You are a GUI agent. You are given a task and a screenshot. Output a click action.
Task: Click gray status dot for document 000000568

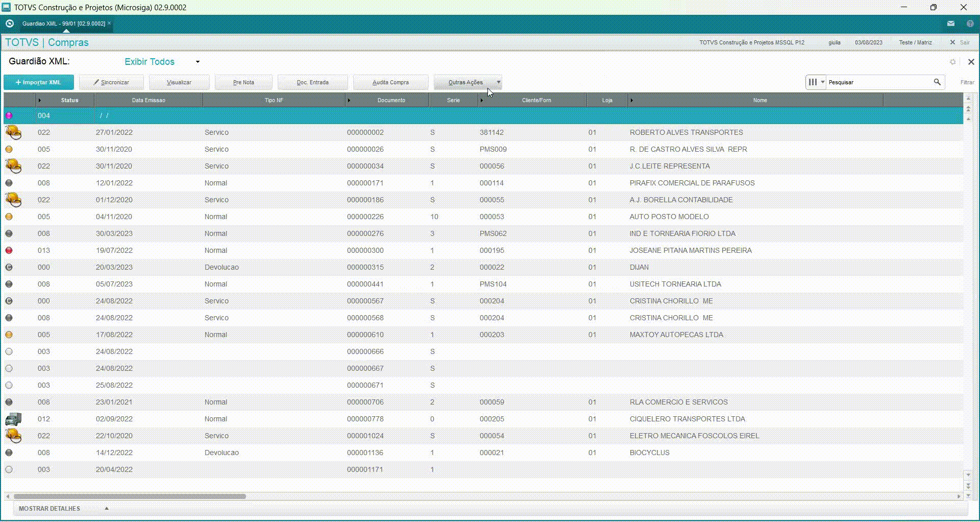coord(9,318)
